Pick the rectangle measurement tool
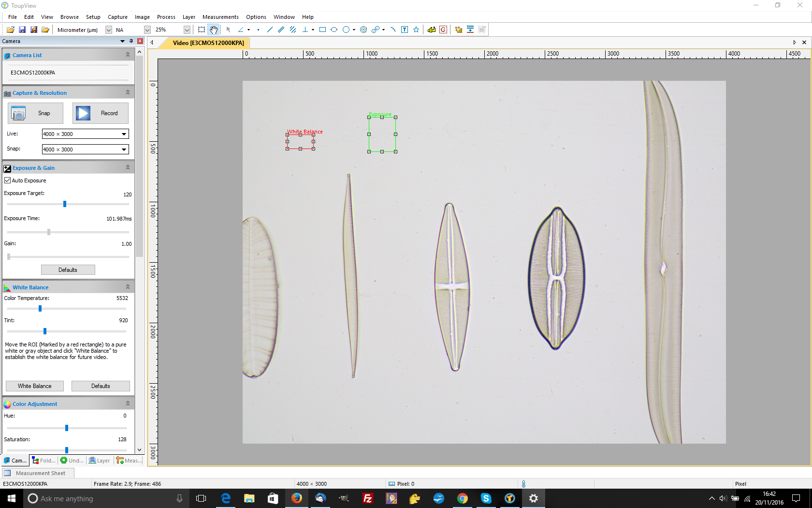 click(322, 30)
